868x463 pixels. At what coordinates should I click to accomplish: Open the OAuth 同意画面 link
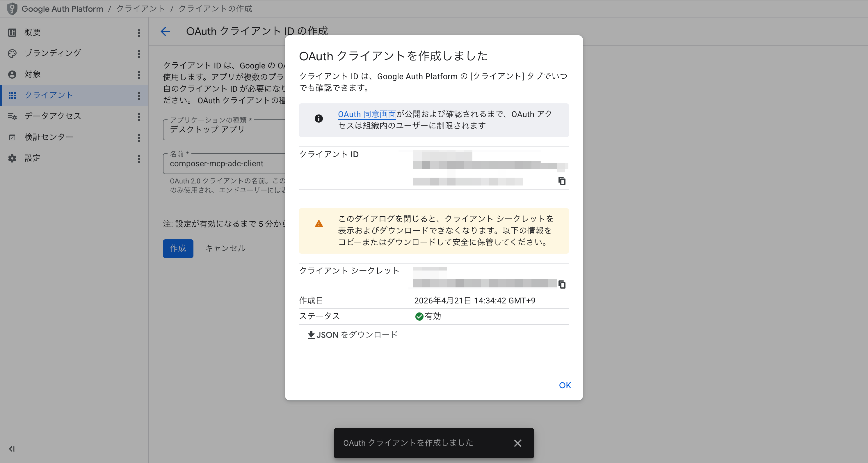pyautogui.click(x=366, y=114)
